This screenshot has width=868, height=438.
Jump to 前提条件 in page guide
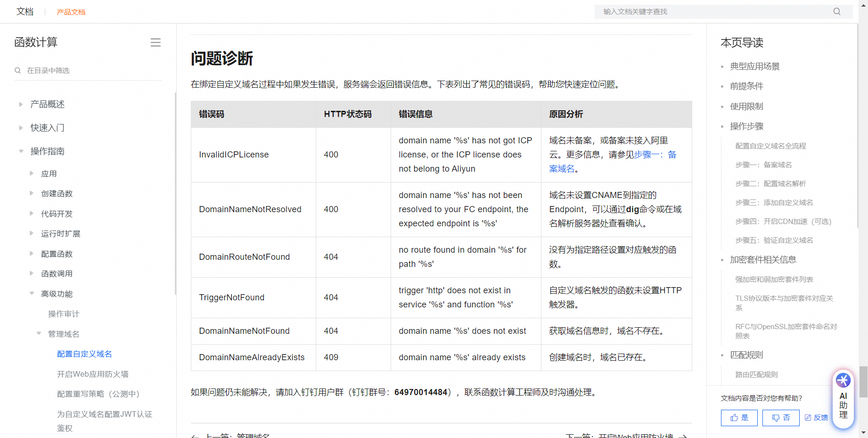click(746, 86)
